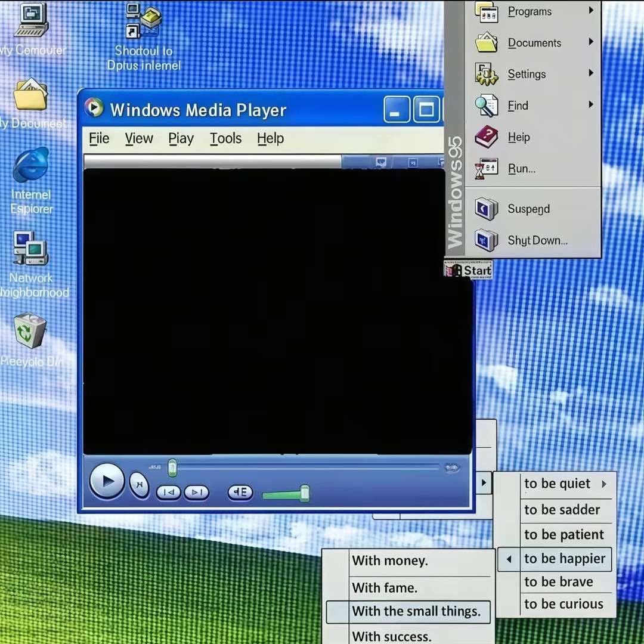Click the volume slider handle
This screenshot has width=644, height=644.
(305, 493)
